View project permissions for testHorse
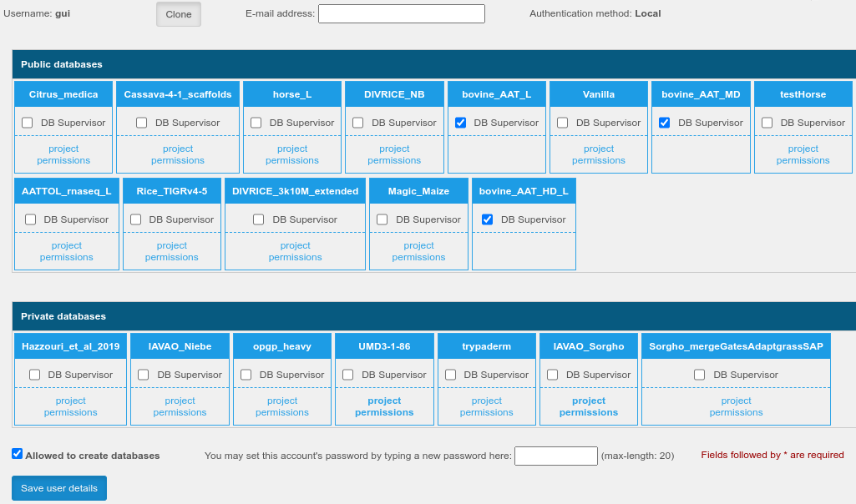The width and height of the screenshot is (856, 504). 803,154
